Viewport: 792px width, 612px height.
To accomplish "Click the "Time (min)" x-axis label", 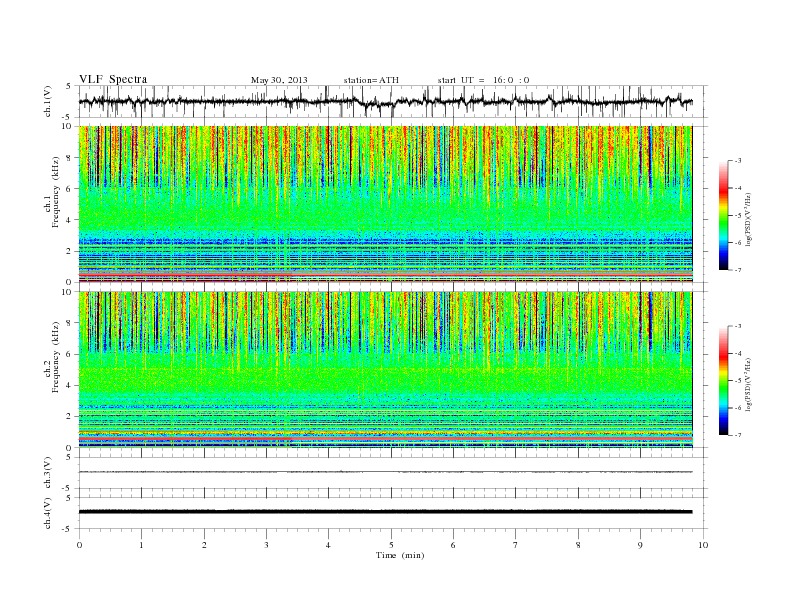I will (x=400, y=555).
